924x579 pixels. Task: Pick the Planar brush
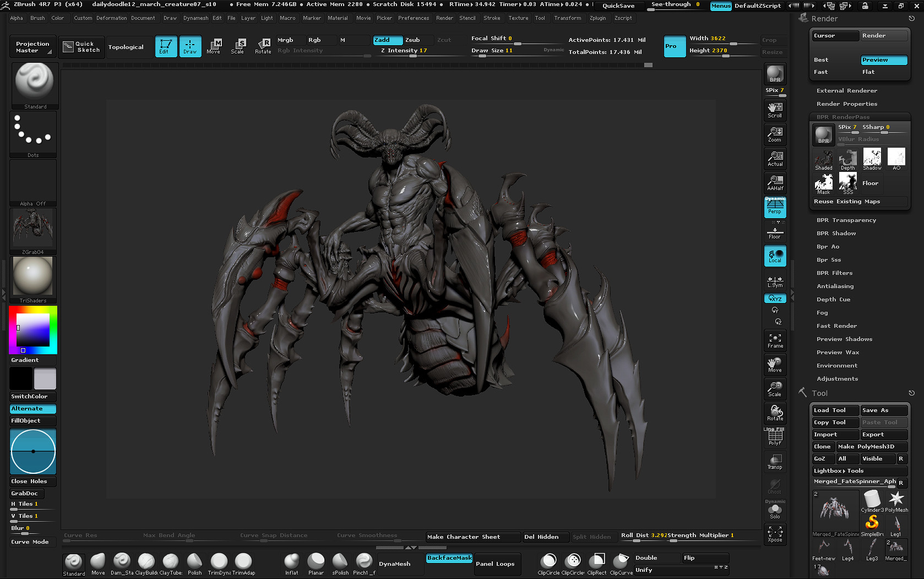[x=316, y=564]
